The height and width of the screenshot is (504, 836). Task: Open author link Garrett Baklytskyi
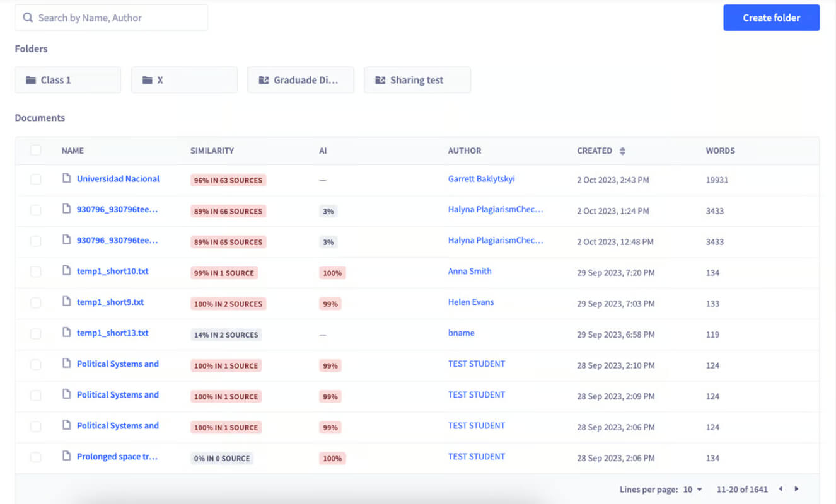click(x=481, y=179)
